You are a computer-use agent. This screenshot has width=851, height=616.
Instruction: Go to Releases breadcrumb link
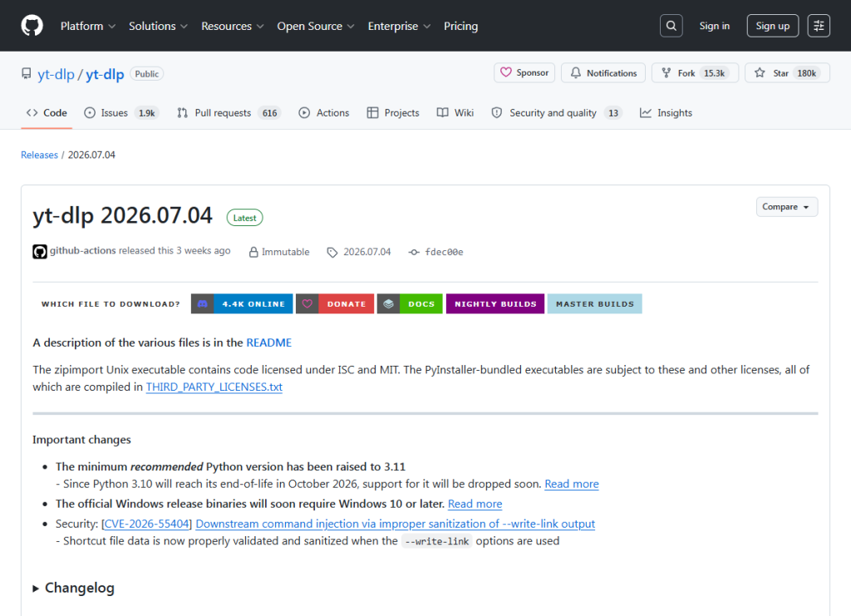tap(39, 155)
